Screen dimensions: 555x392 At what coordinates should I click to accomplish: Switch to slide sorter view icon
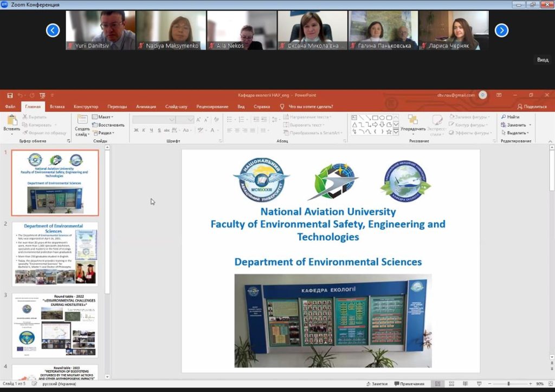(x=453, y=384)
